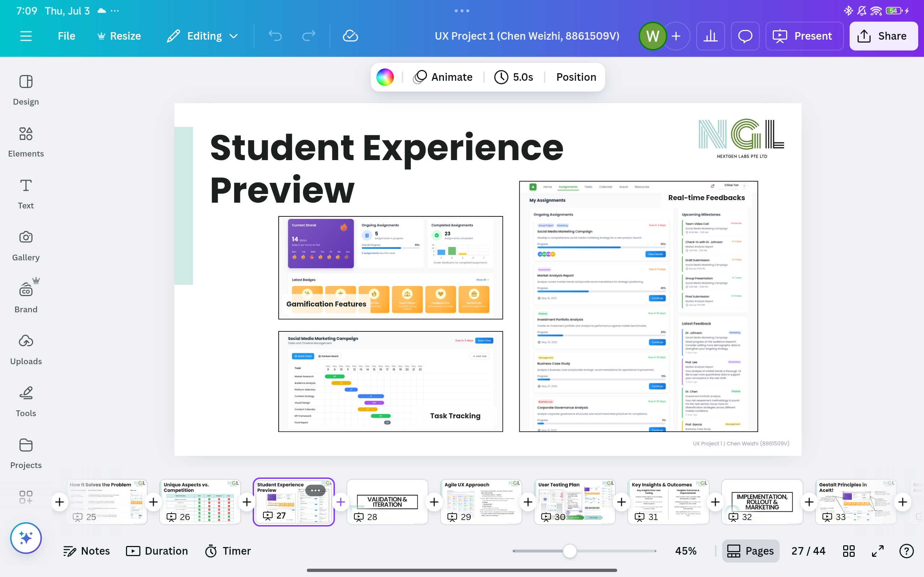This screenshot has width=924, height=577.
Task: Open the Position tab in toolbar
Action: 576,77
